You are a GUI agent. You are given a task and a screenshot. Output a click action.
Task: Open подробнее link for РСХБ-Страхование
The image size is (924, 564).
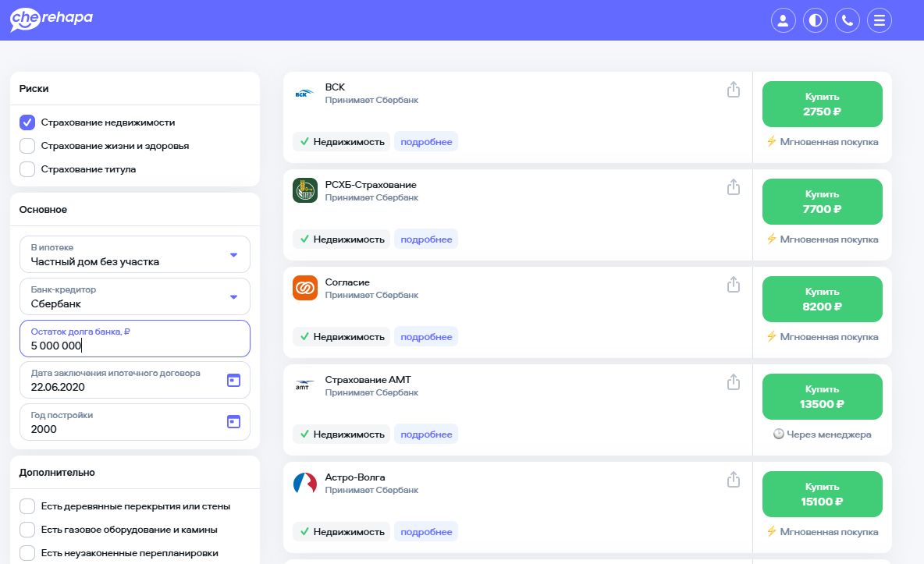pyautogui.click(x=426, y=239)
